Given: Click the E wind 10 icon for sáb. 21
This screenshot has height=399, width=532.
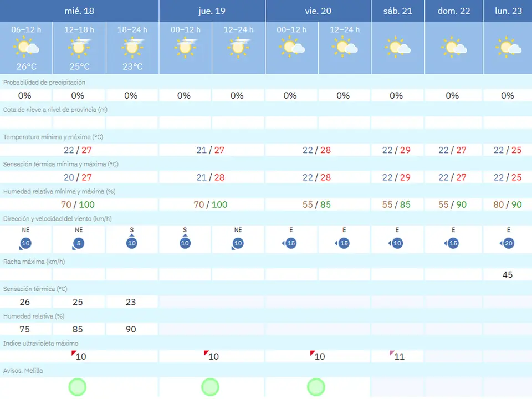Looking at the screenshot, I should tap(396, 243).
